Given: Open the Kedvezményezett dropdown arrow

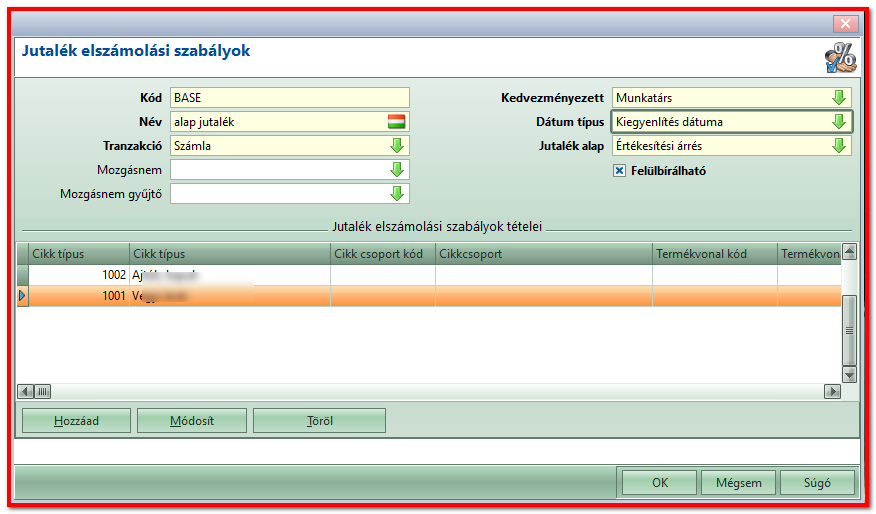Looking at the screenshot, I should pos(839,98).
